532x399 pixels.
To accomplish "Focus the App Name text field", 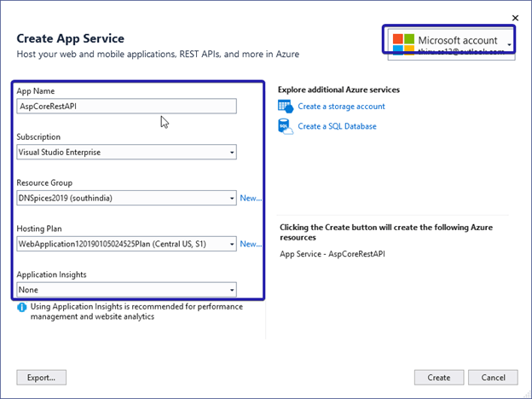I will click(126, 107).
